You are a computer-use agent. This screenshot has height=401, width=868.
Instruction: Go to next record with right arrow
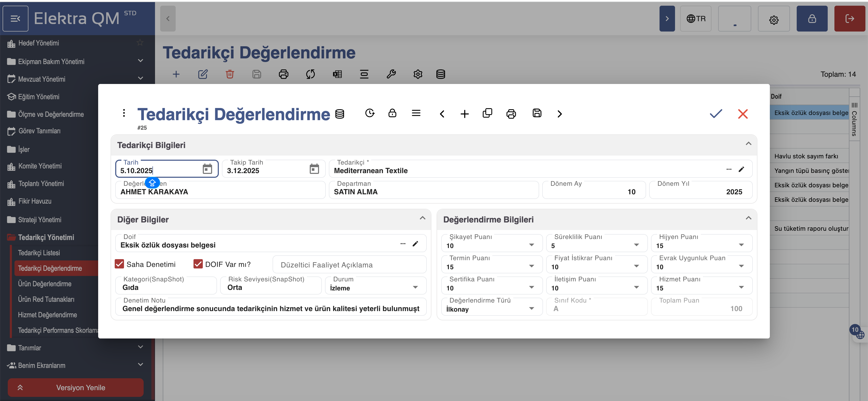[559, 114]
